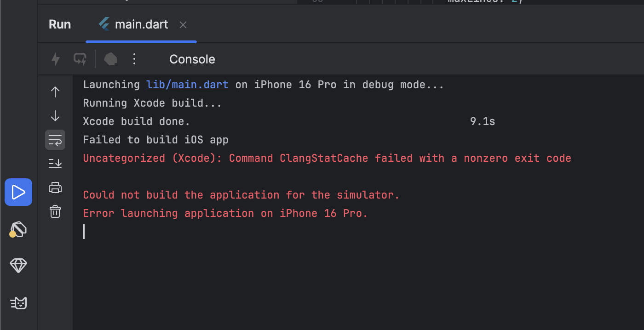Click the down arrow in console gutter
644x330 pixels.
click(x=55, y=116)
